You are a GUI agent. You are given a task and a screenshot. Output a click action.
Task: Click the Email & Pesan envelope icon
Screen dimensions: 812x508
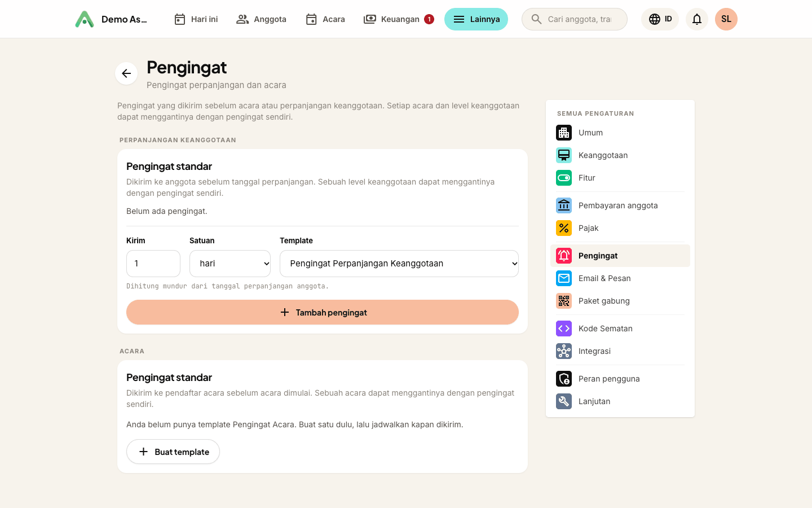[x=564, y=278]
